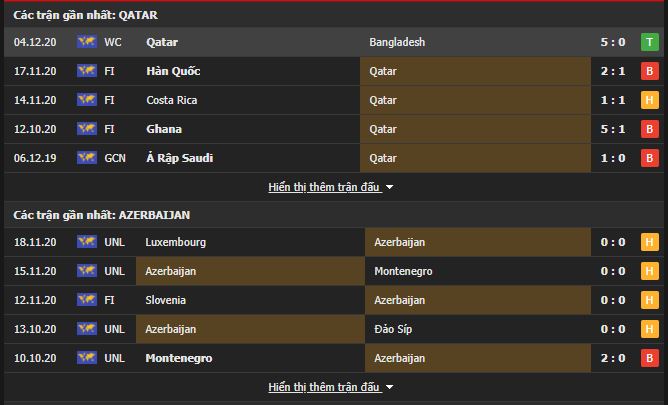The image size is (668, 405).
Task: Click the red B badge on Montenegro 2:0 row
Action: pyautogui.click(x=650, y=358)
